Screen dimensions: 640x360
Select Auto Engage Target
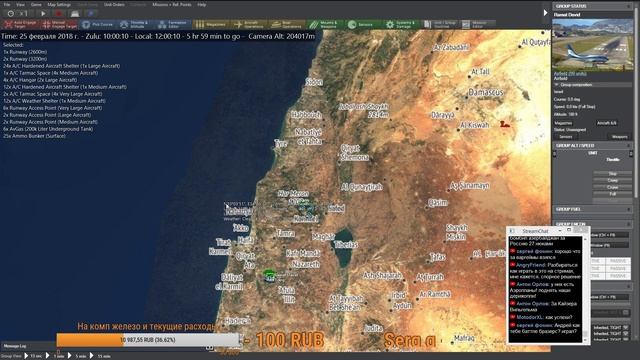[20, 24]
